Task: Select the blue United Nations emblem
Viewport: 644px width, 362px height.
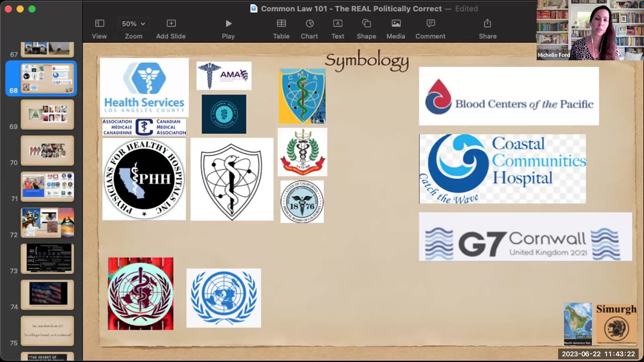Action: [224, 298]
